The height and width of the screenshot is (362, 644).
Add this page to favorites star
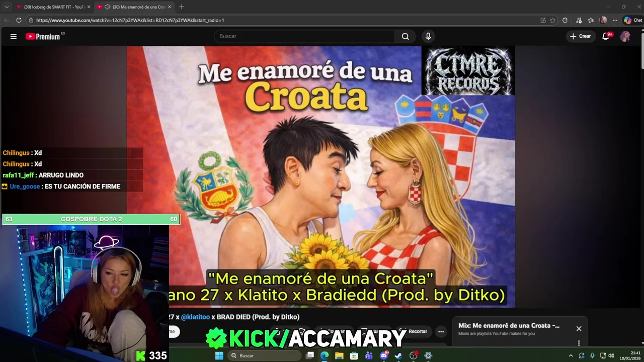[x=552, y=20]
